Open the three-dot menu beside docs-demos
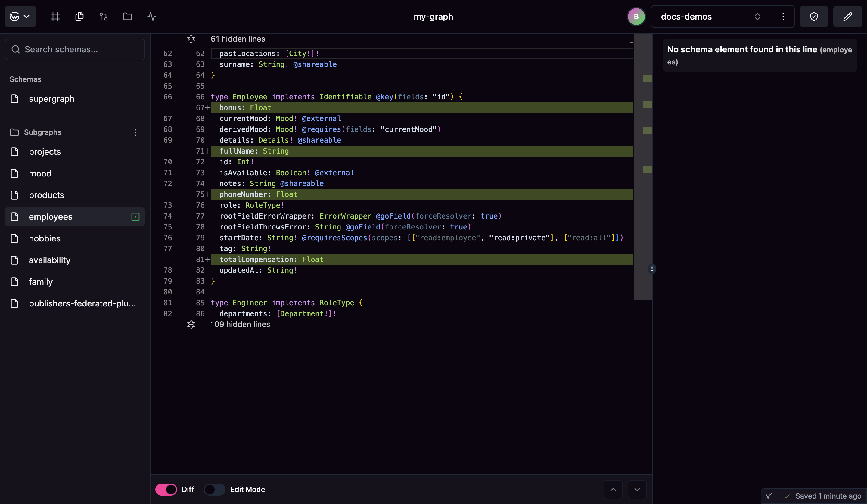This screenshot has width=867, height=504. (783, 17)
